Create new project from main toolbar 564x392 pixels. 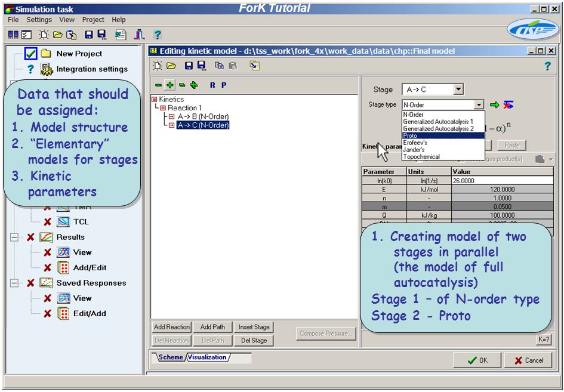(44, 35)
